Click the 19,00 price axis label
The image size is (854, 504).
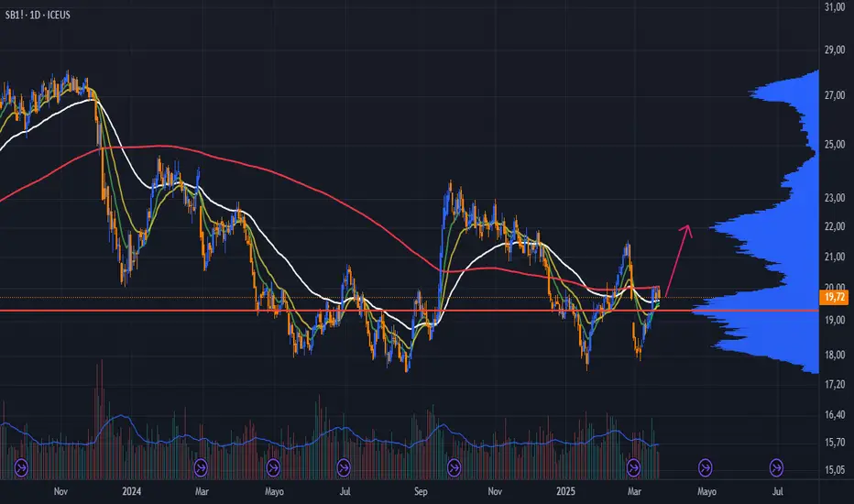coord(835,320)
